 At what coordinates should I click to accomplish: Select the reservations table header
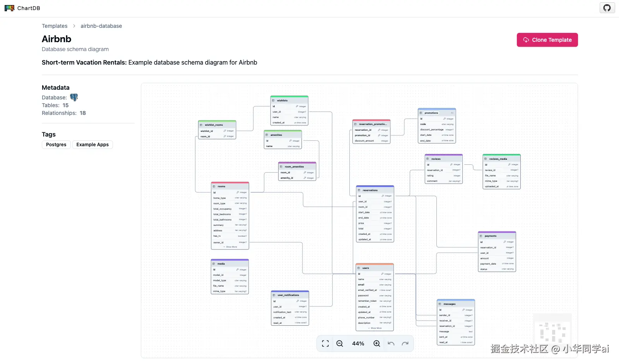374,190
